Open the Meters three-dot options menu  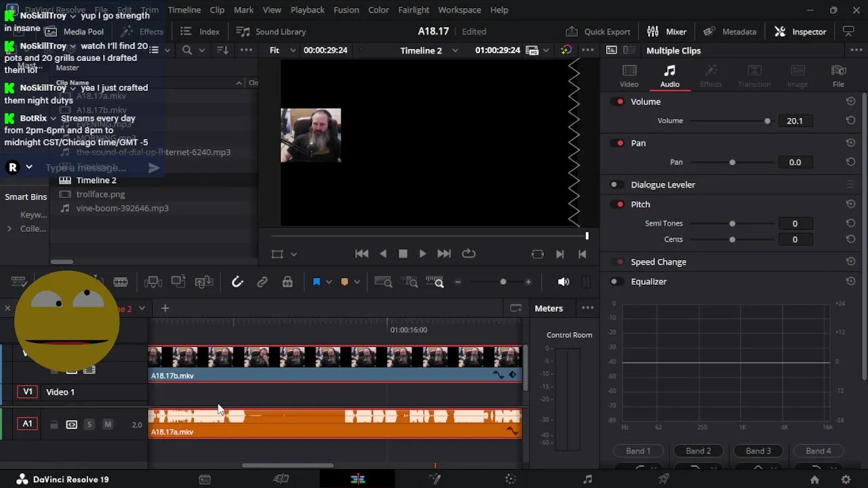(587, 308)
